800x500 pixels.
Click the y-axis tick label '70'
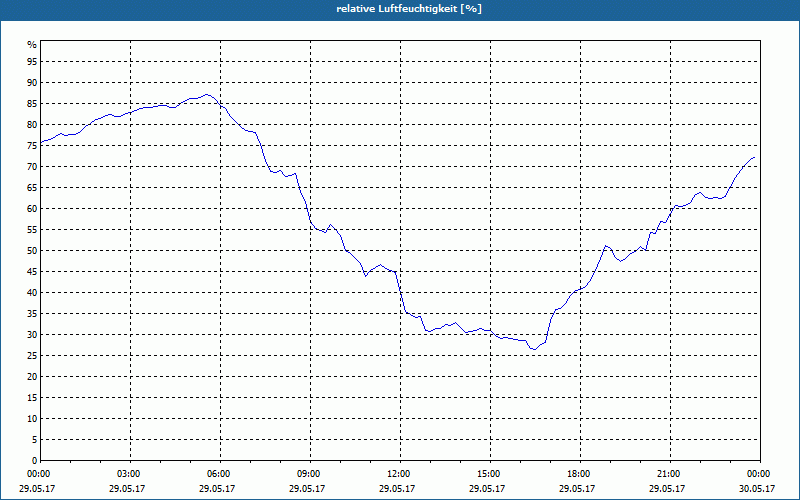32,167
